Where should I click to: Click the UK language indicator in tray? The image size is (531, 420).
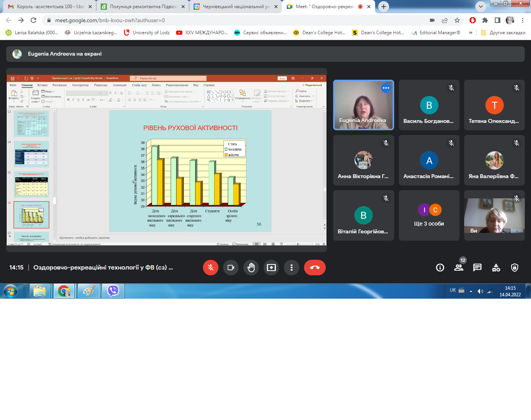tap(453, 290)
